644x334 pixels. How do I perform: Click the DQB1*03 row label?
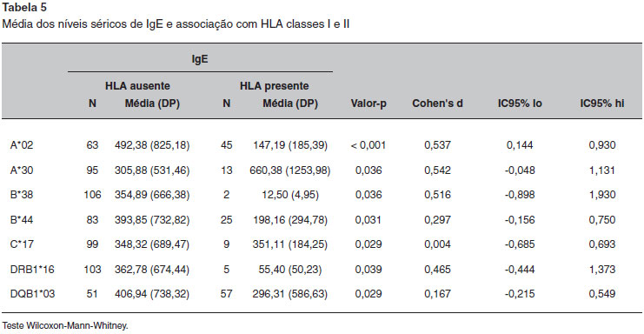[32, 294]
